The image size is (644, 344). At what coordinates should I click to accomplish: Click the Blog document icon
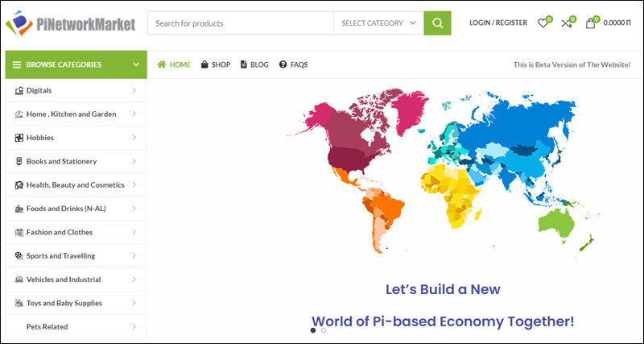click(244, 64)
